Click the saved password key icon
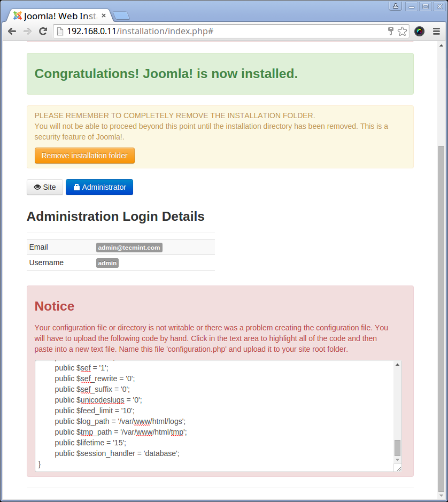 [390, 31]
